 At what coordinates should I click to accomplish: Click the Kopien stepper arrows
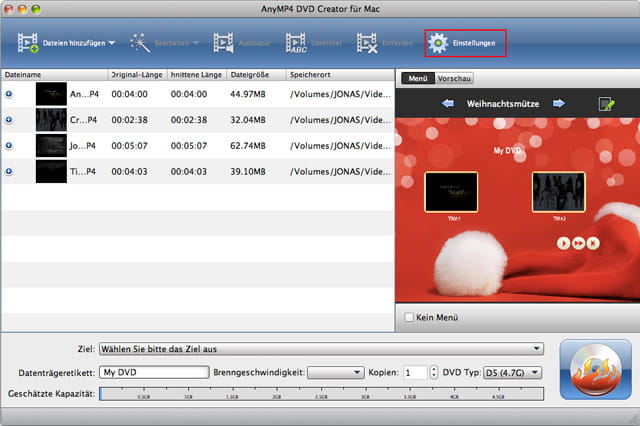pos(433,372)
